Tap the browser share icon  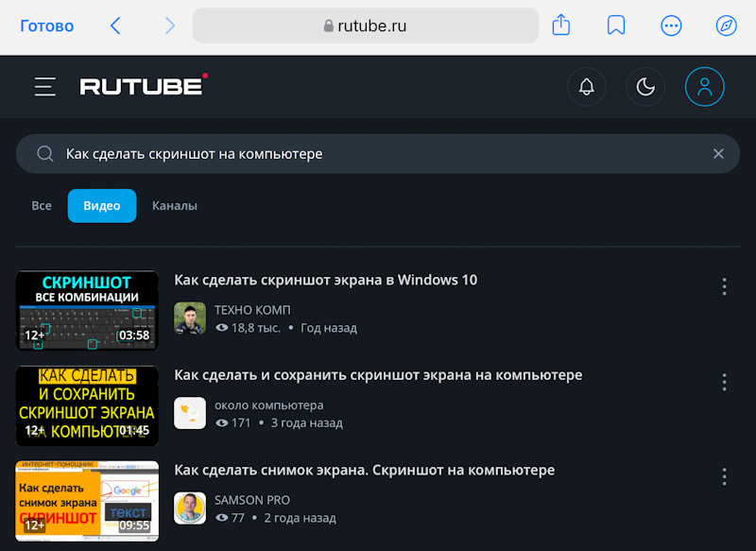(561, 26)
